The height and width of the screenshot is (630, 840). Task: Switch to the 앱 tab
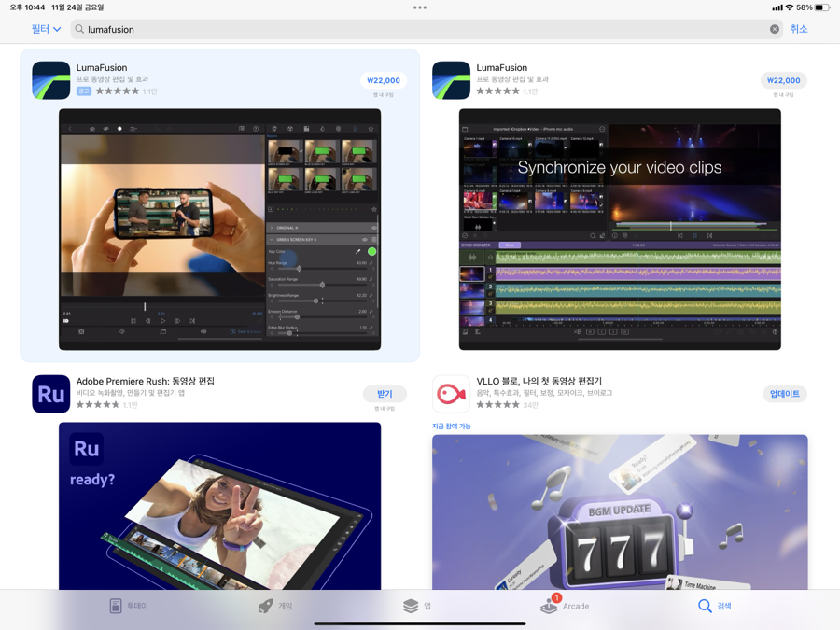point(417,606)
